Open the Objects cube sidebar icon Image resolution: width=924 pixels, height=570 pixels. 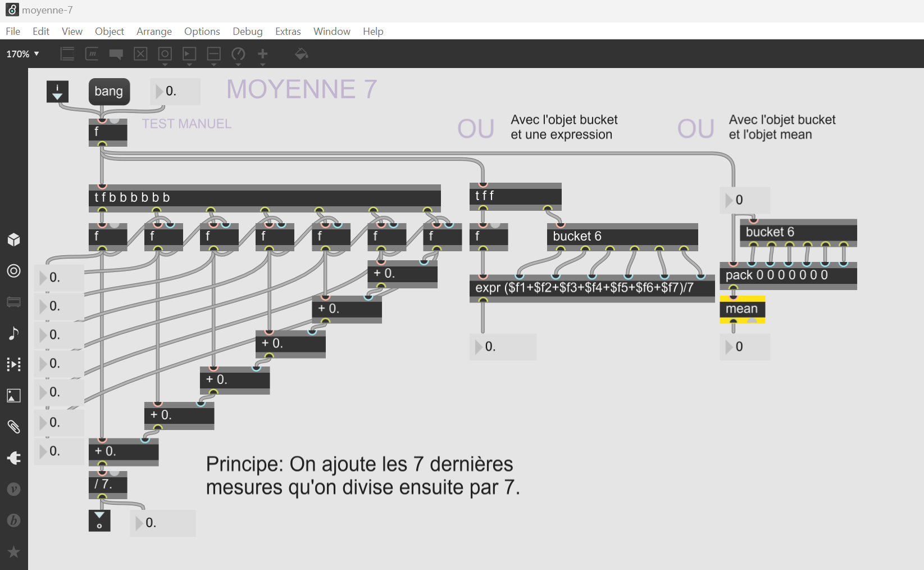coord(14,240)
